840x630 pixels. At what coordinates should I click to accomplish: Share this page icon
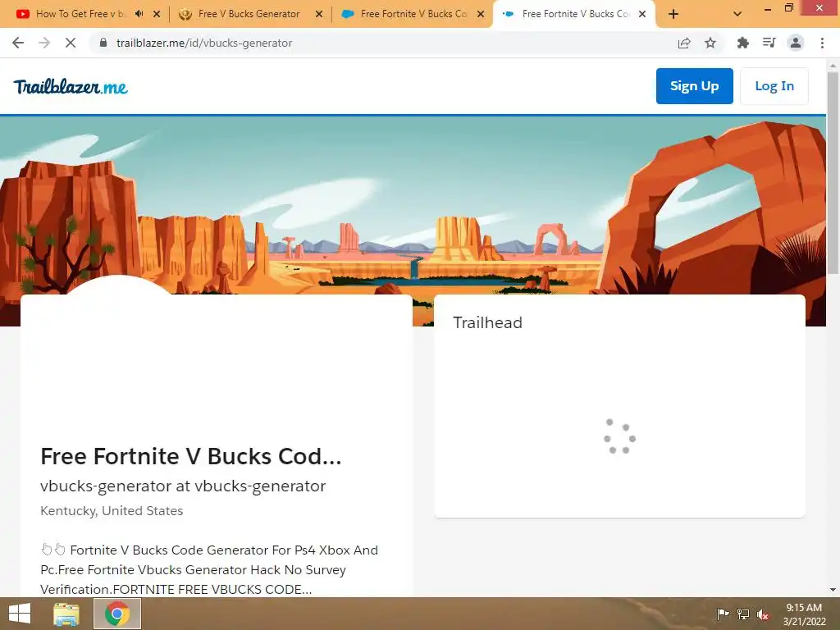tap(684, 43)
